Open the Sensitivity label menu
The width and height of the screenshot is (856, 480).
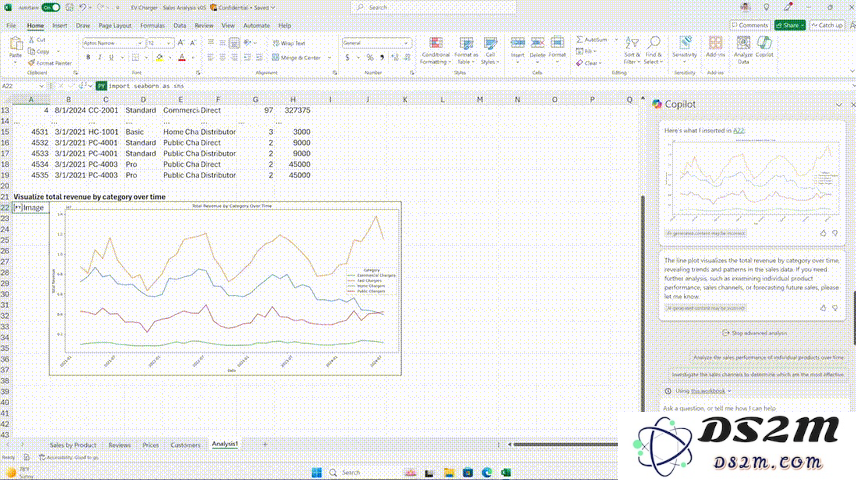685,50
